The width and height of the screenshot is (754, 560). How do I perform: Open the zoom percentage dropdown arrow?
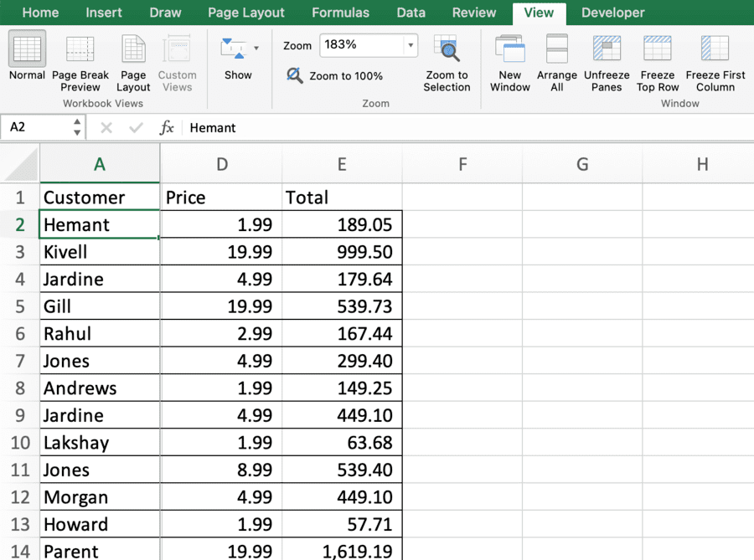click(411, 45)
